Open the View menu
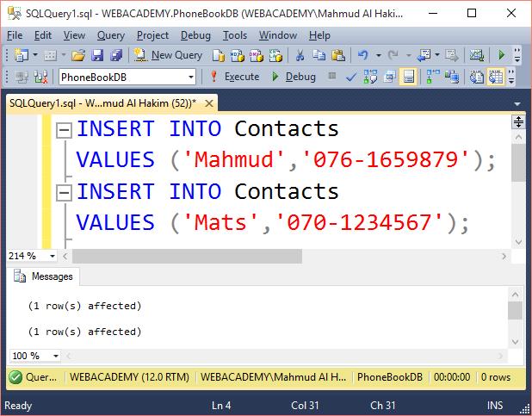This screenshot has height=416, width=532. [x=74, y=35]
